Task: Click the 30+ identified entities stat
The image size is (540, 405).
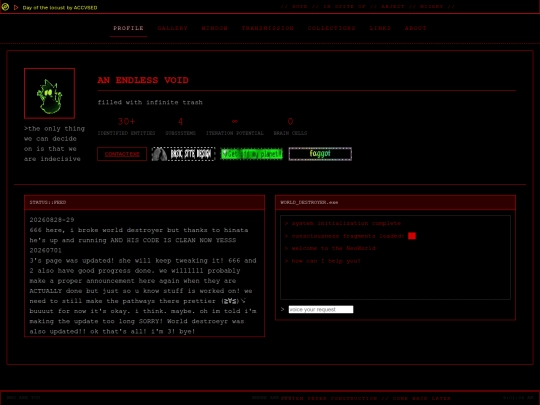Action: [126, 126]
